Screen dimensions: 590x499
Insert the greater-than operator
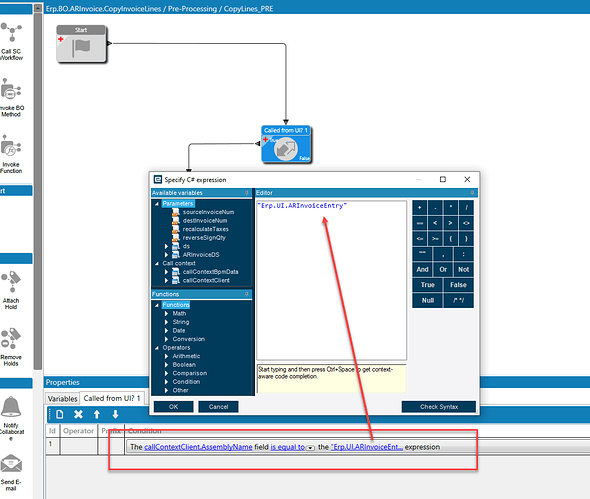click(450, 223)
